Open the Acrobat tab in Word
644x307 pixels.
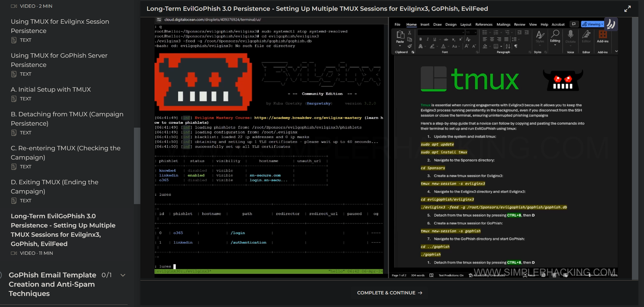click(x=558, y=25)
